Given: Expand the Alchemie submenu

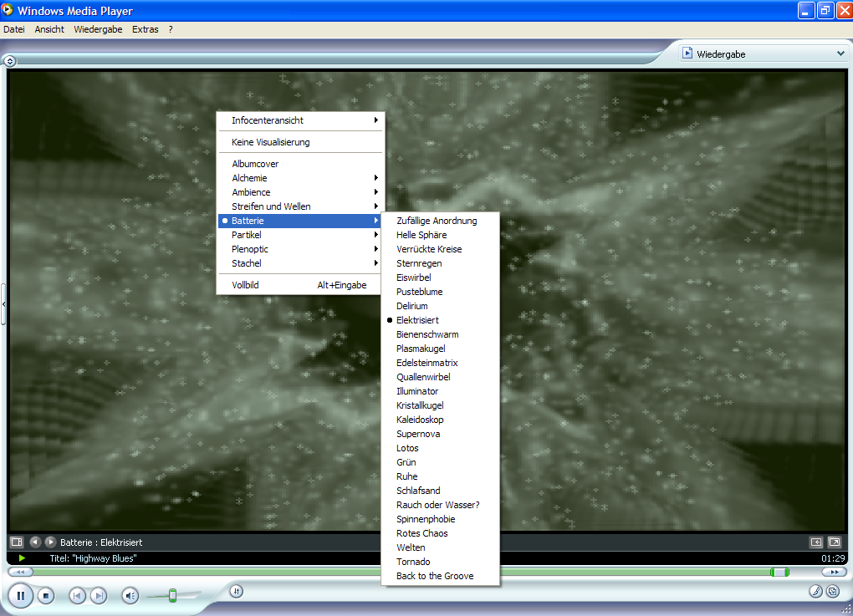Looking at the screenshot, I should click(301, 178).
